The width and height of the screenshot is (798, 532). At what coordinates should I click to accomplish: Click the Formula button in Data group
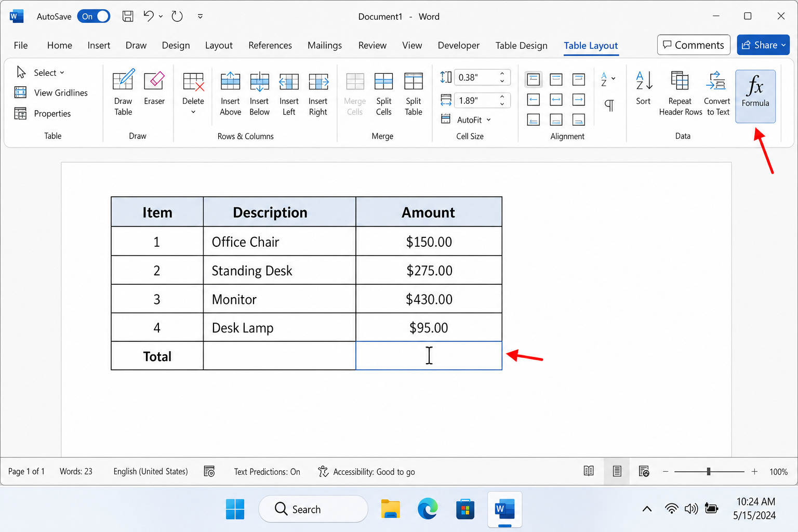pyautogui.click(x=755, y=97)
